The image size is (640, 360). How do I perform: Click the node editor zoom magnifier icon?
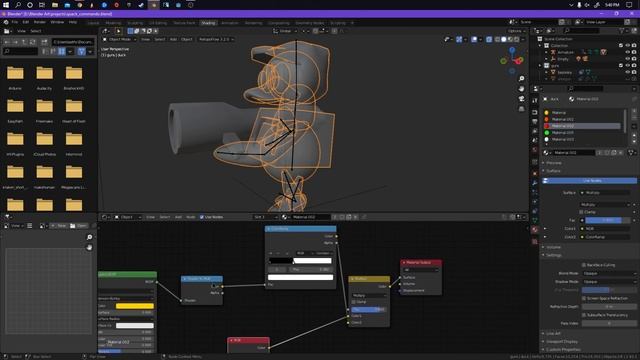(89, 237)
